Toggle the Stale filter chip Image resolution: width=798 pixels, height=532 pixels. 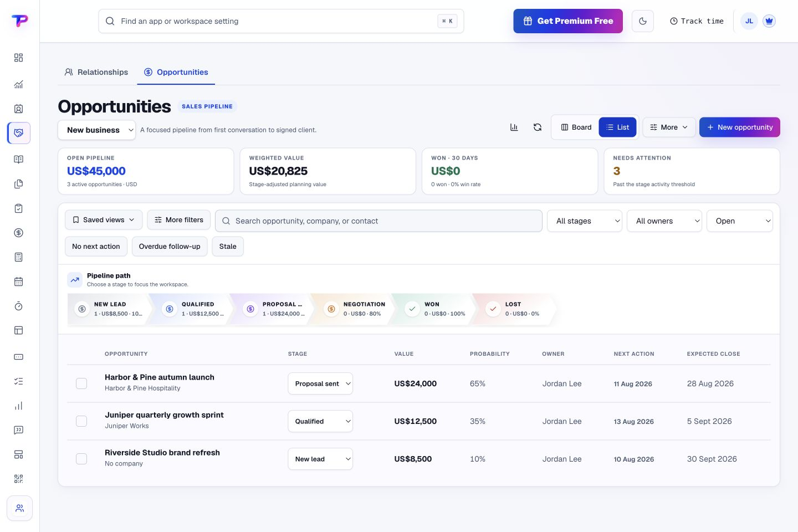click(x=228, y=247)
